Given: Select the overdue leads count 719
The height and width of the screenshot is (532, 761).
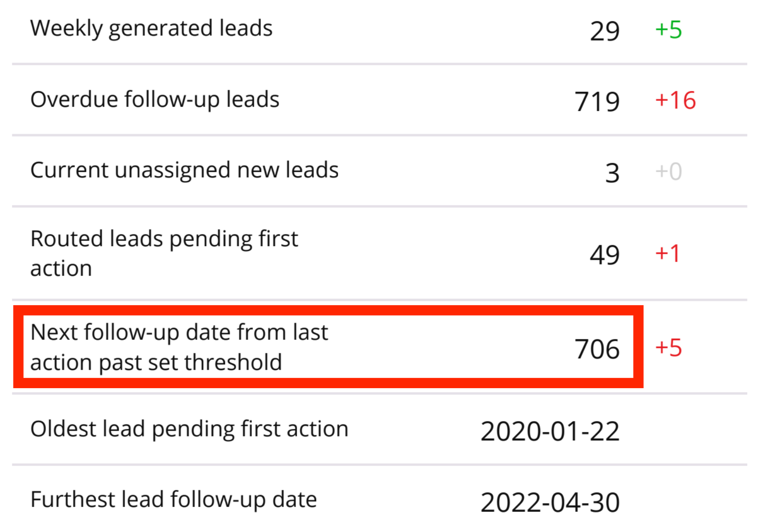Looking at the screenshot, I should pyautogui.click(x=597, y=102).
